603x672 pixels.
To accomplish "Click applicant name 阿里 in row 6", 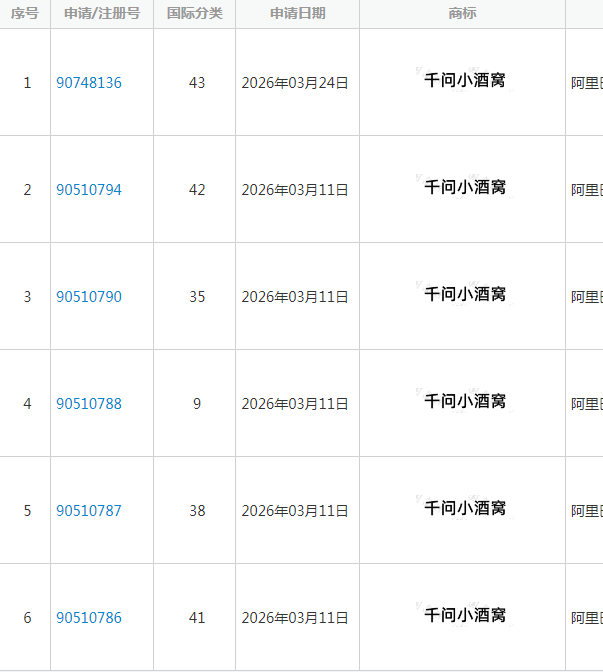I will pyautogui.click(x=587, y=618).
